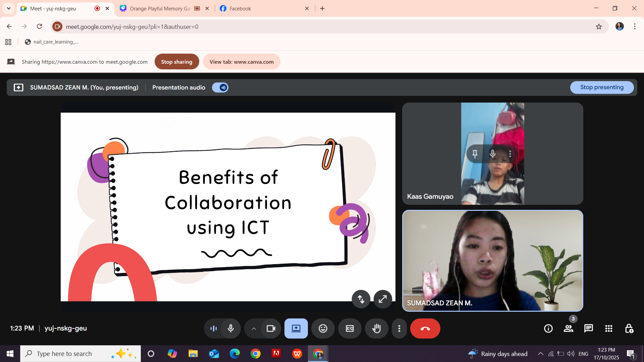Show the people participants panel
This screenshot has width=644, height=362.
pyautogui.click(x=568, y=328)
